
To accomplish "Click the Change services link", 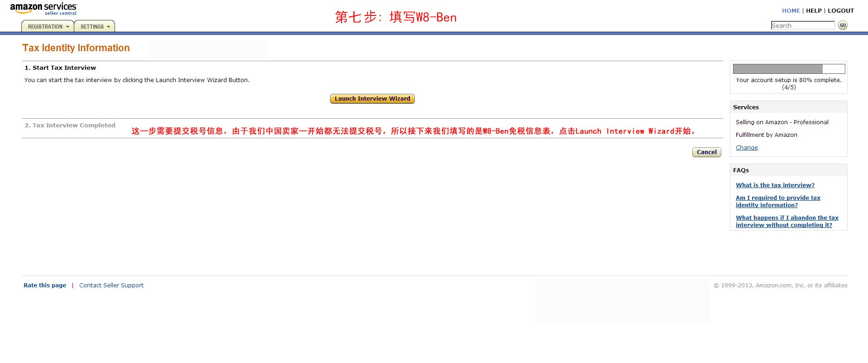I will point(747,147).
